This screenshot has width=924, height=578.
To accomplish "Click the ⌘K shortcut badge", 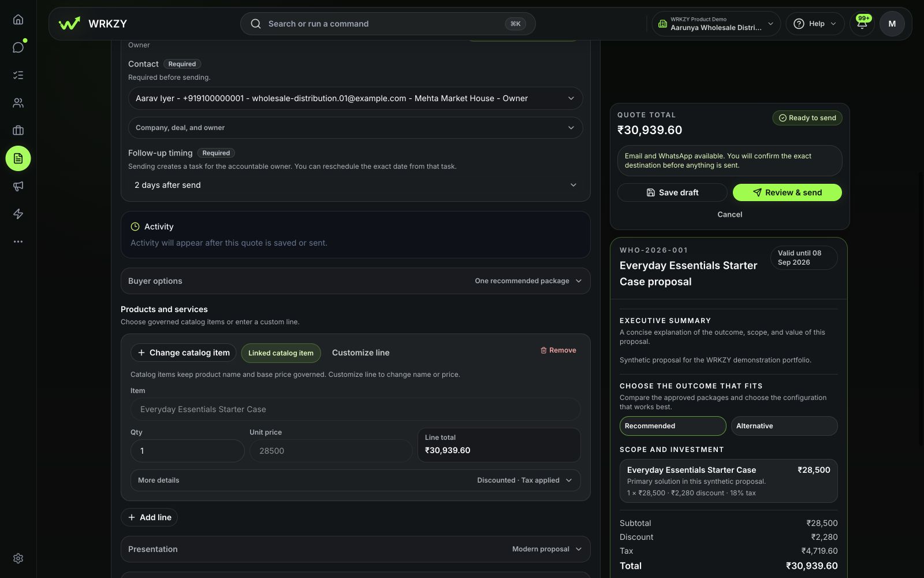I will [515, 24].
